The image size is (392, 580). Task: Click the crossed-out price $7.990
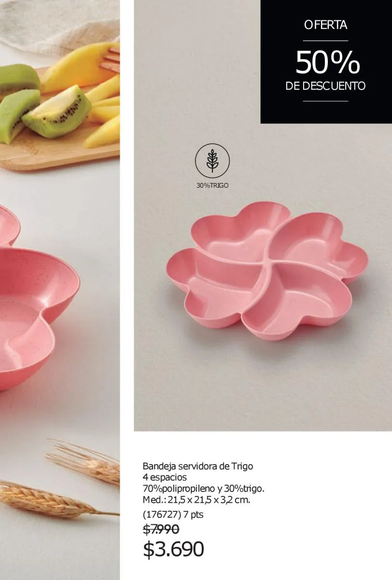161,529
